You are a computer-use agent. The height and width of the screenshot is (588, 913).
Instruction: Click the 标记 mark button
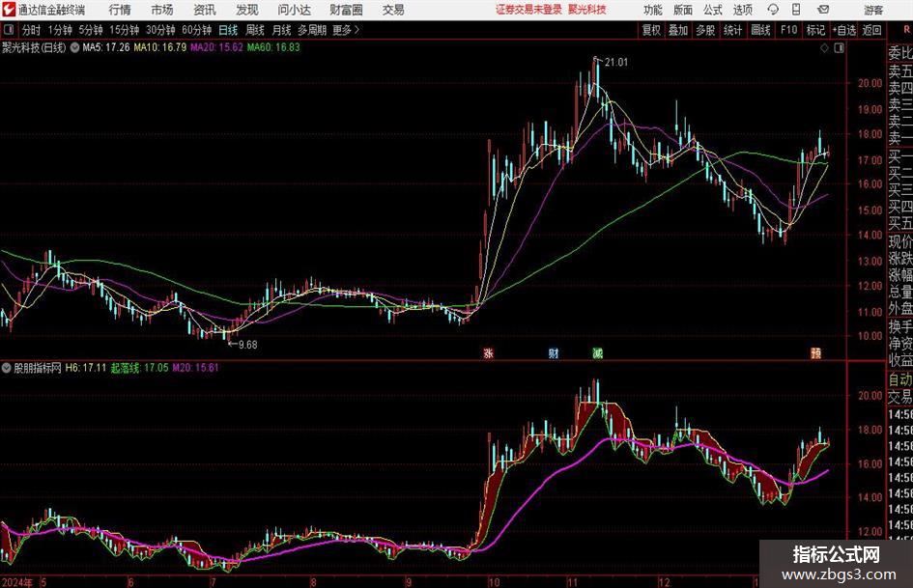[x=815, y=30]
